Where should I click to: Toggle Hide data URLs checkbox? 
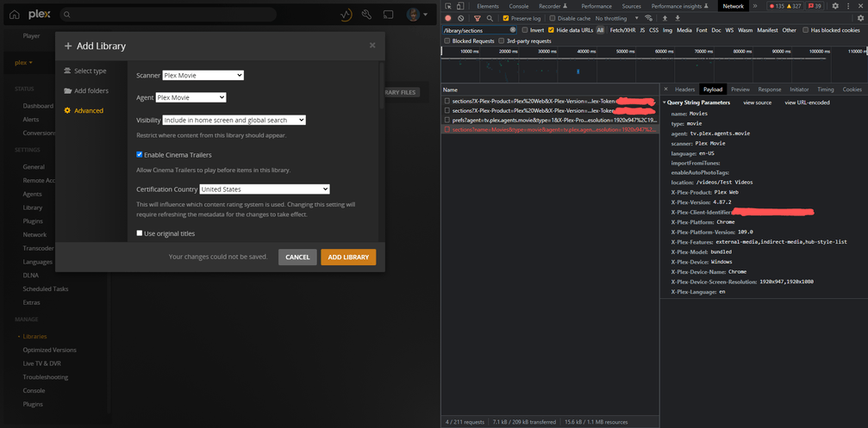coord(551,30)
